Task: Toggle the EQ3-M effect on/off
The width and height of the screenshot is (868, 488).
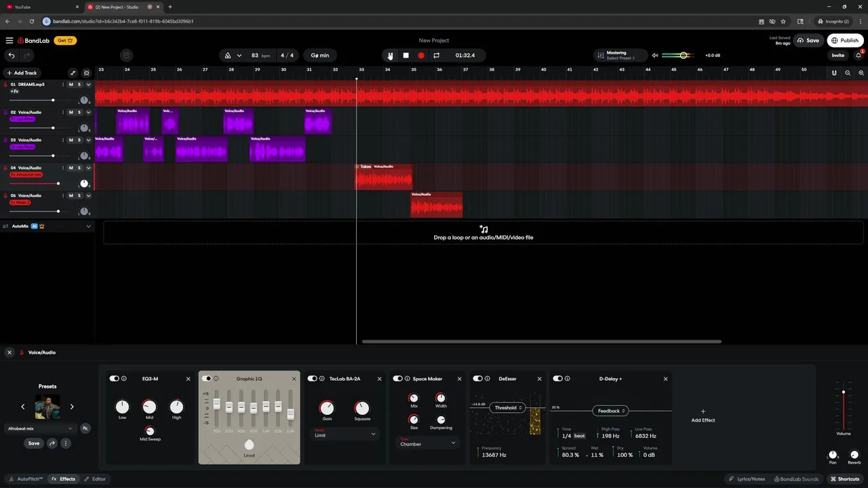Action: click(114, 379)
